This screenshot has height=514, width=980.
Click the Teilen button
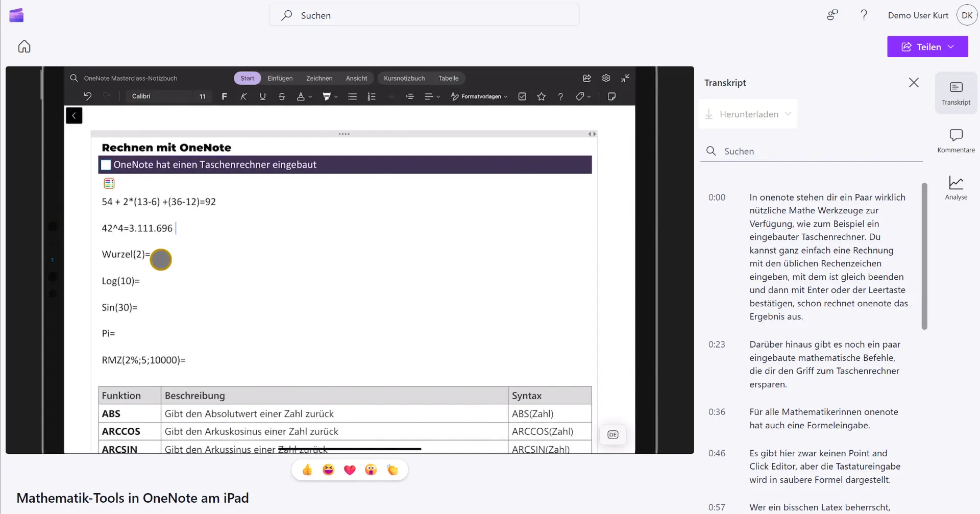point(921,47)
